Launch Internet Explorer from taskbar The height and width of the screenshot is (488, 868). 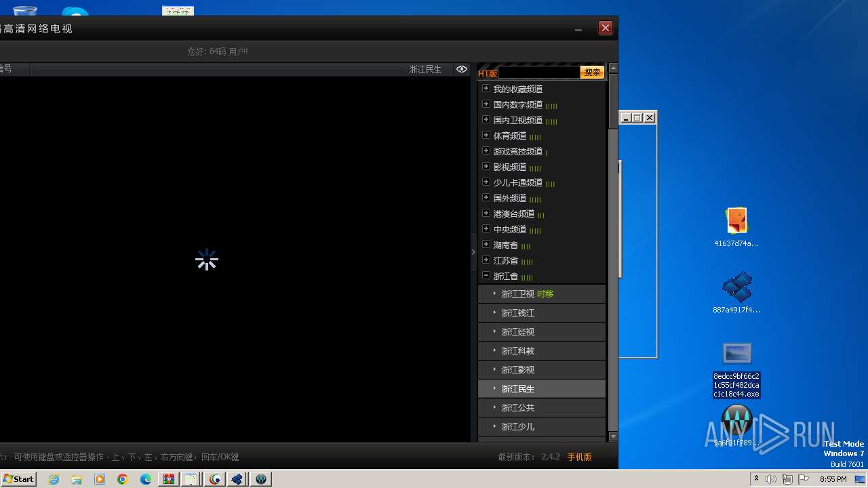pos(54,479)
